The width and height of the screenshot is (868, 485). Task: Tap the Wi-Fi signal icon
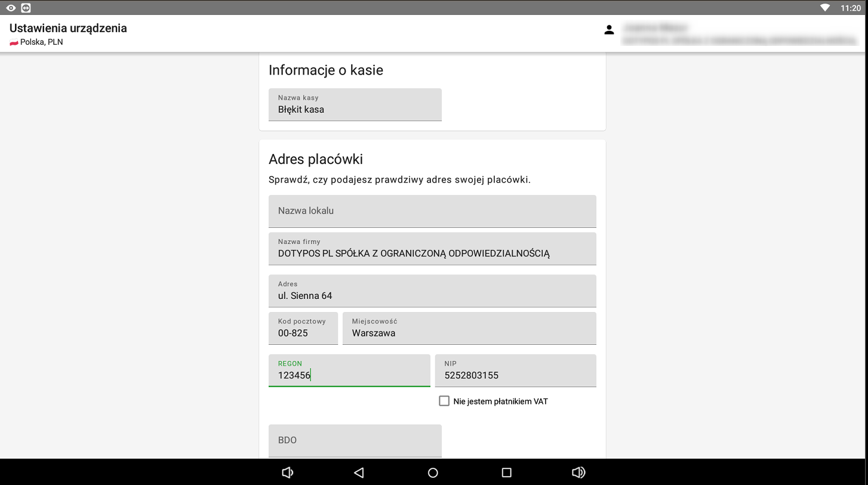825,8
